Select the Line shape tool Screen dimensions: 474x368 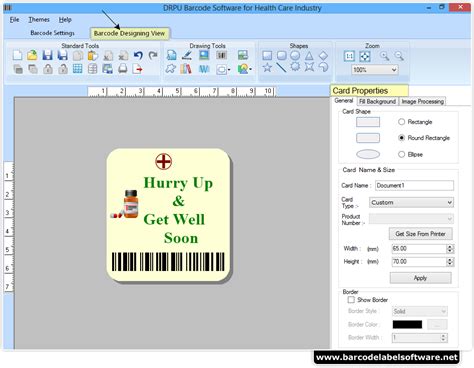281,68
